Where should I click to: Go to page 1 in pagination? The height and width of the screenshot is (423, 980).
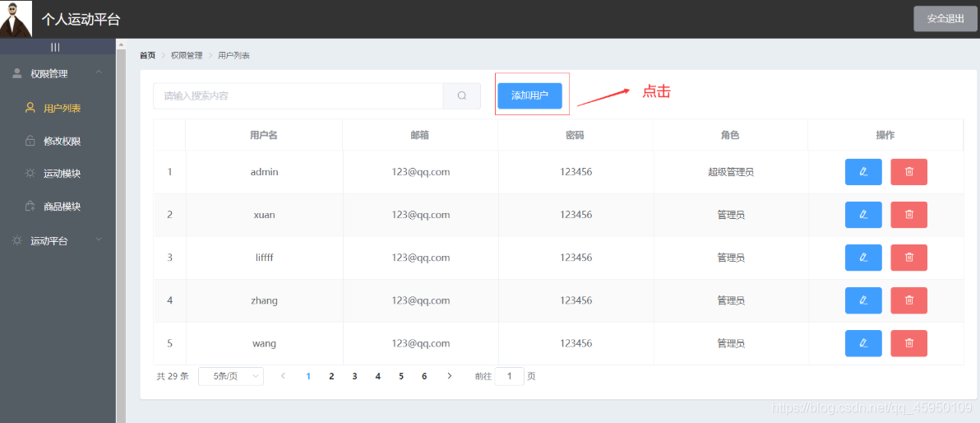[308, 376]
